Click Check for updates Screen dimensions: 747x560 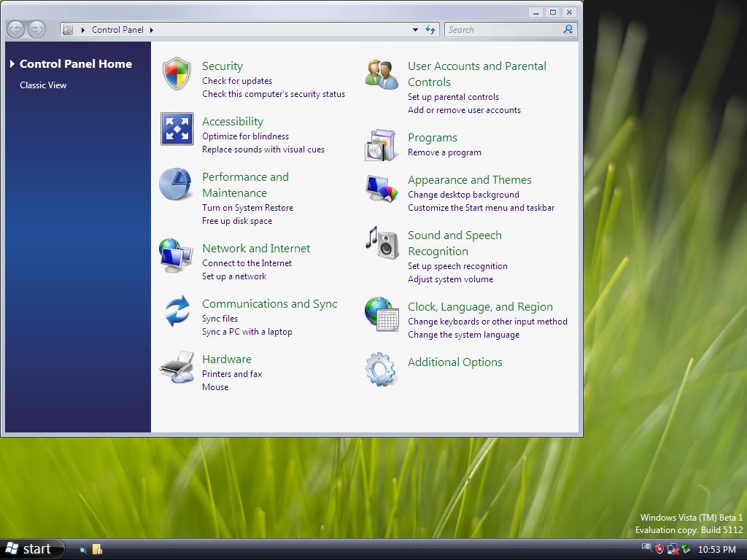tap(237, 81)
